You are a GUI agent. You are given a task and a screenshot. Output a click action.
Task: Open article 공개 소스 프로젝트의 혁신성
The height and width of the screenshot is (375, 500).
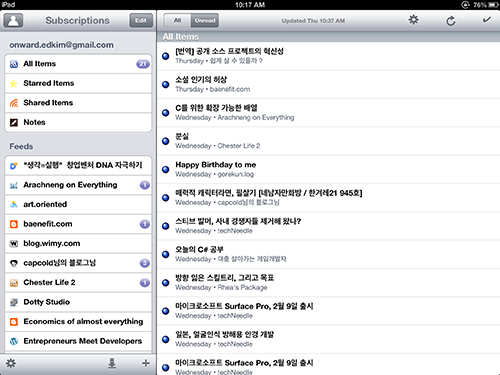point(328,56)
